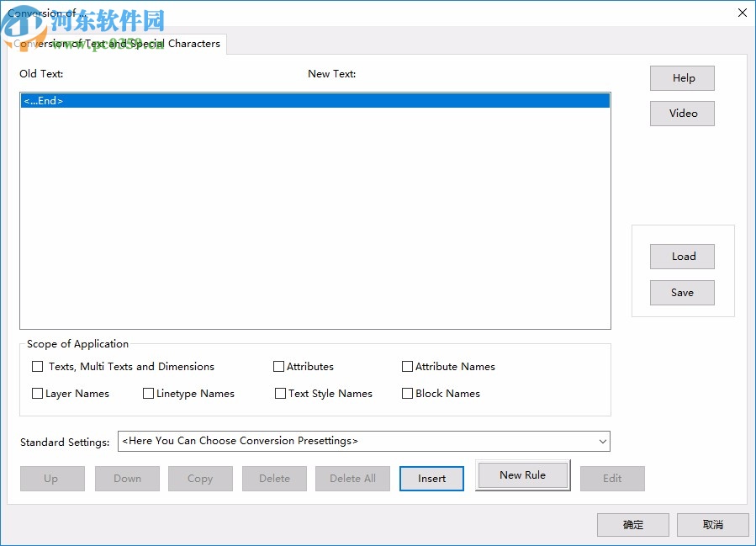This screenshot has height=546, width=756.
Task: Enable the Attribute Names option
Action: coord(407,366)
